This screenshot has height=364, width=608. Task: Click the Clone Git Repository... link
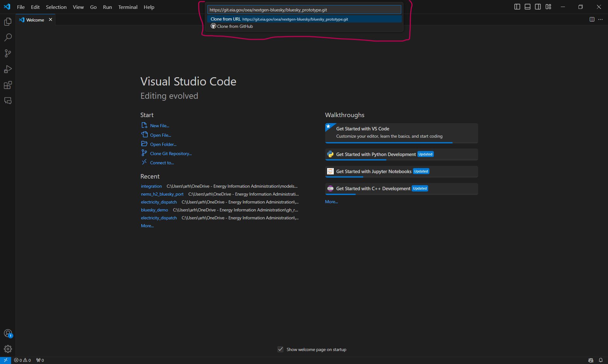pos(171,154)
